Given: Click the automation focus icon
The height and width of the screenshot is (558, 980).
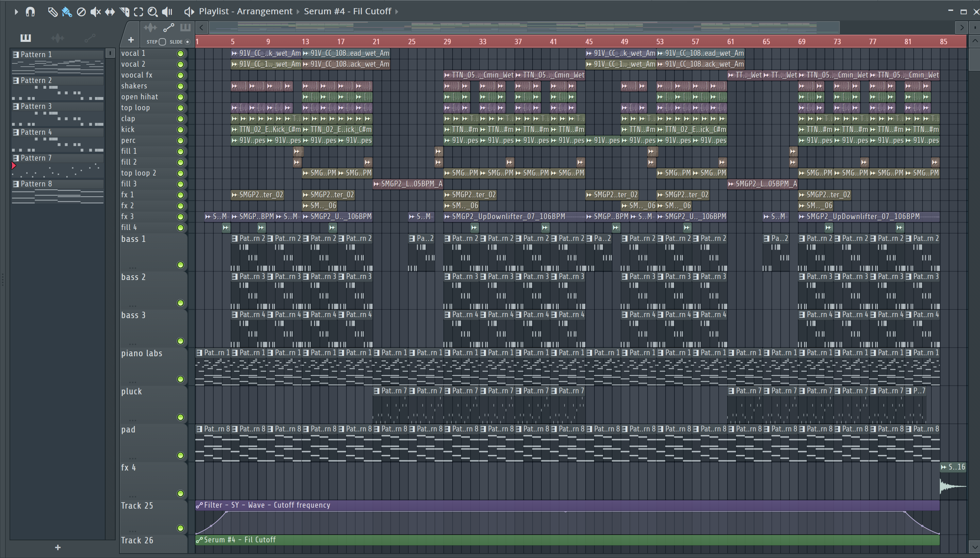Looking at the screenshot, I should point(169,27).
